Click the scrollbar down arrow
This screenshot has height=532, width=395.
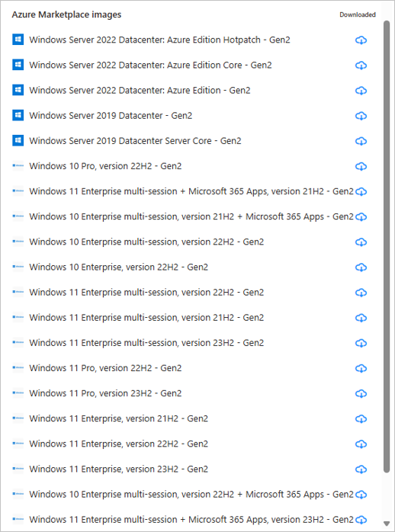pyautogui.click(x=387, y=523)
